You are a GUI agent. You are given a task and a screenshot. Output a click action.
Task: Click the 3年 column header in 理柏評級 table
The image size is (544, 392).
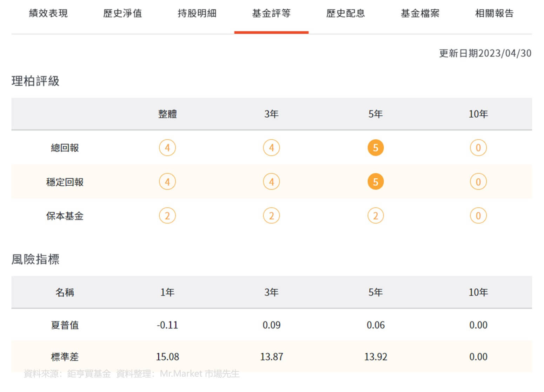tap(271, 114)
